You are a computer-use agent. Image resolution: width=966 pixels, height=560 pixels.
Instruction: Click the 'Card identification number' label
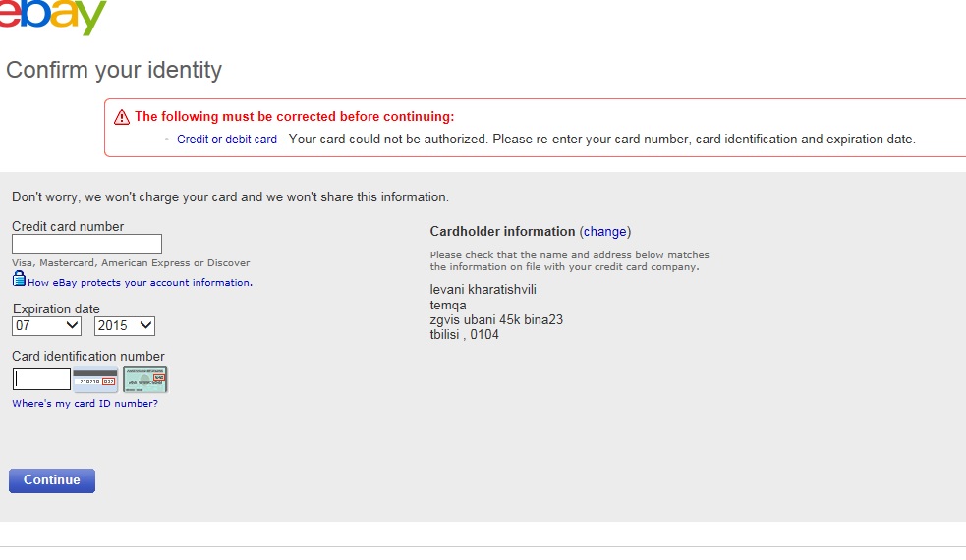point(88,357)
